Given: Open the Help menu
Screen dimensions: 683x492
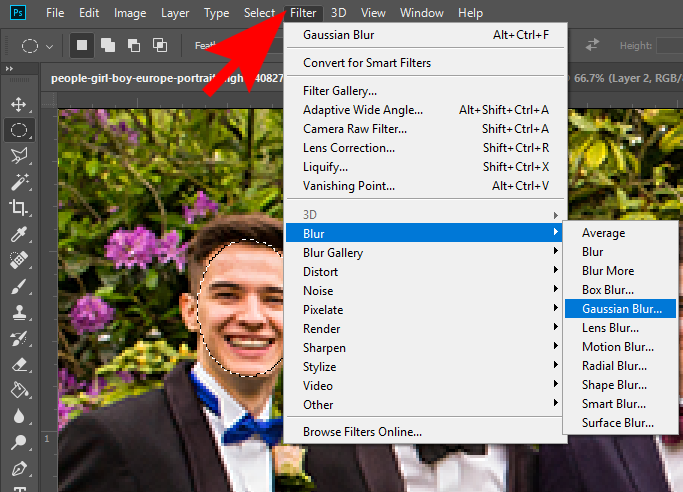Looking at the screenshot, I should (470, 13).
